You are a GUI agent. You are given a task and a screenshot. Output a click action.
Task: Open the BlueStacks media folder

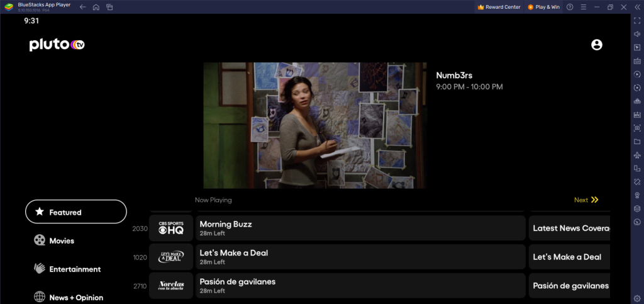(x=637, y=142)
